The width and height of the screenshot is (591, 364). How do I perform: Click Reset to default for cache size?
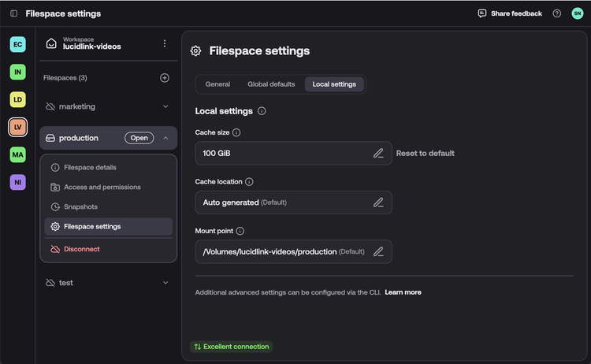tap(426, 154)
